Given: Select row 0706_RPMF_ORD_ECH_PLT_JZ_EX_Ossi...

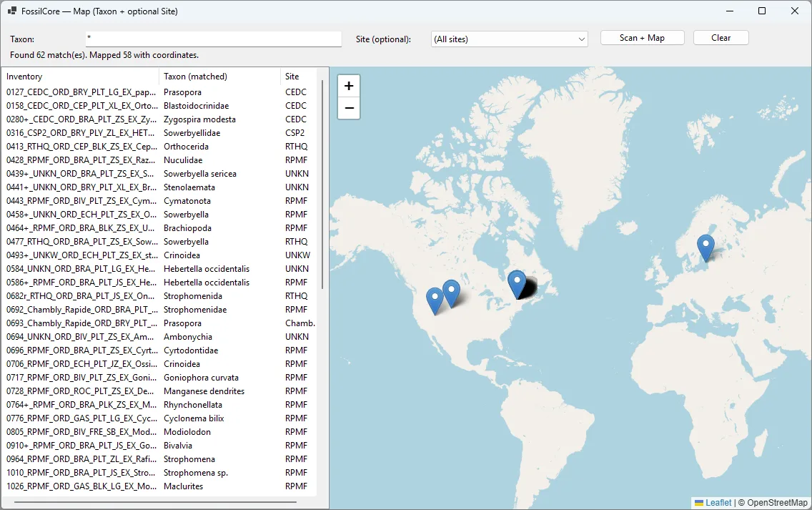Looking at the screenshot, I should 159,364.
